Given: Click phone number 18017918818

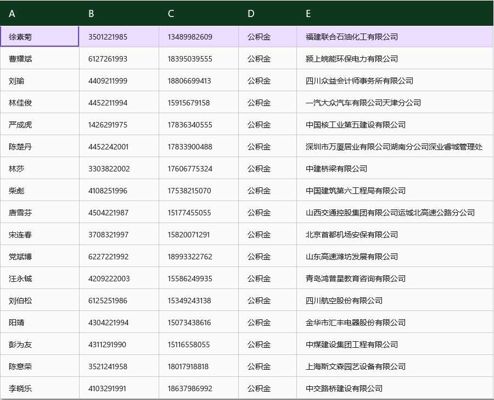Looking at the screenshot, I should click(x=199, y=367).
